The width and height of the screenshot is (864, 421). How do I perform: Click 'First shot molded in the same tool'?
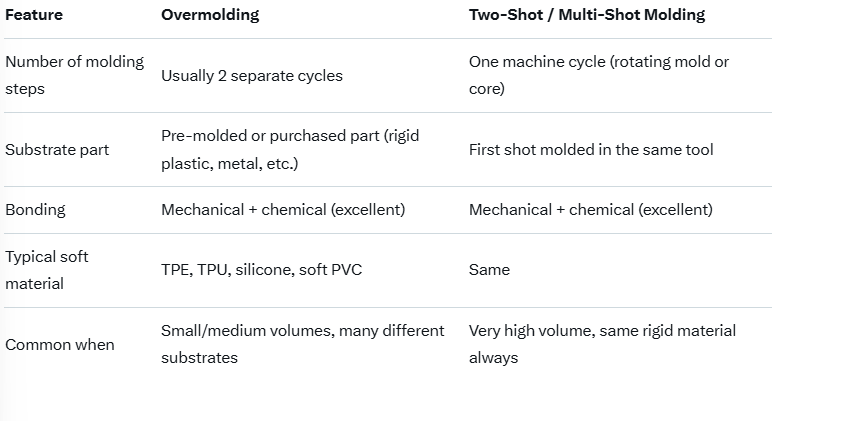[x=591, y=149]
